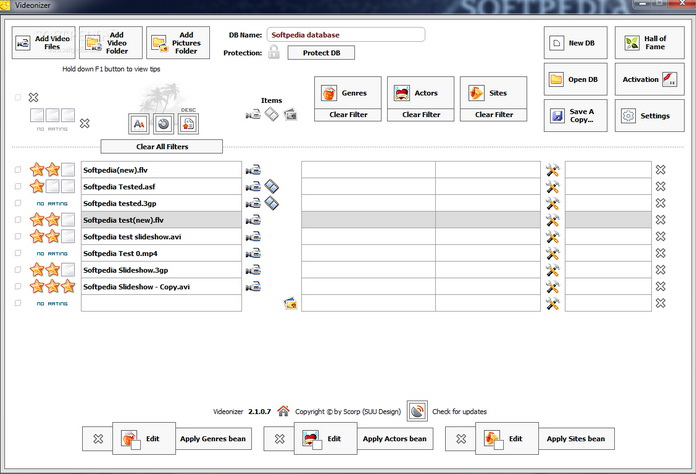Filter items by picture folder icon

290,115
